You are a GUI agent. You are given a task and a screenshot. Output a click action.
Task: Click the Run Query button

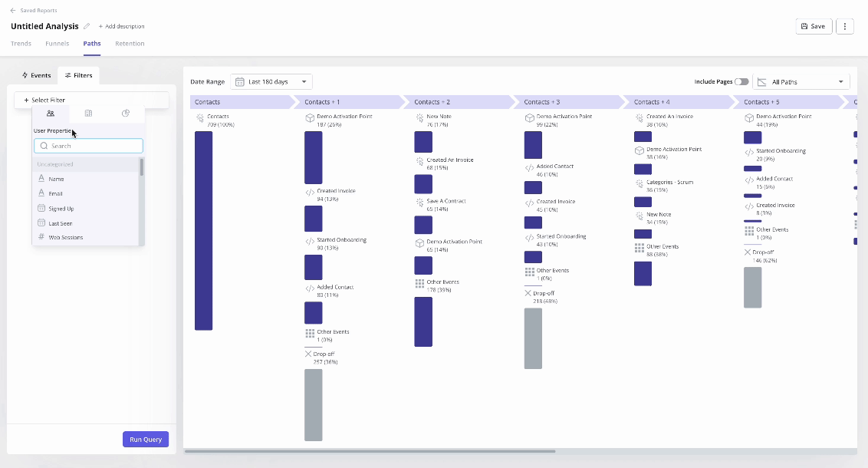click(146, 439)
